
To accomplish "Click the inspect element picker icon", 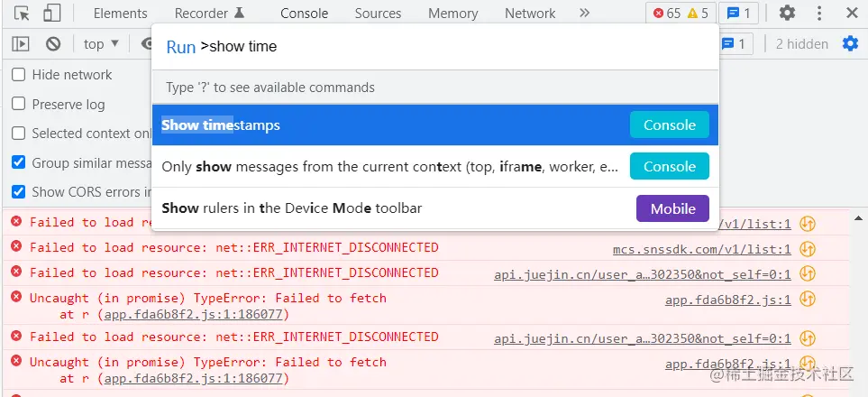I will [23, 13].
